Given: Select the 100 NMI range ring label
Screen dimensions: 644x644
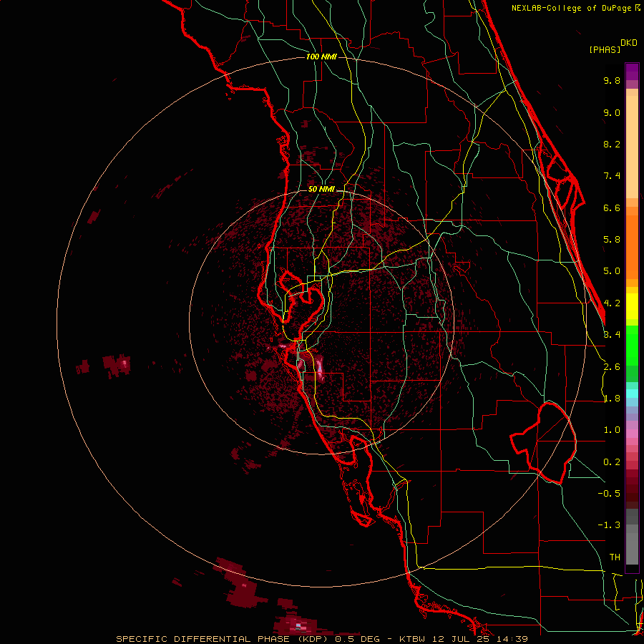Looking at the screenshot, I should coord(321,57).
